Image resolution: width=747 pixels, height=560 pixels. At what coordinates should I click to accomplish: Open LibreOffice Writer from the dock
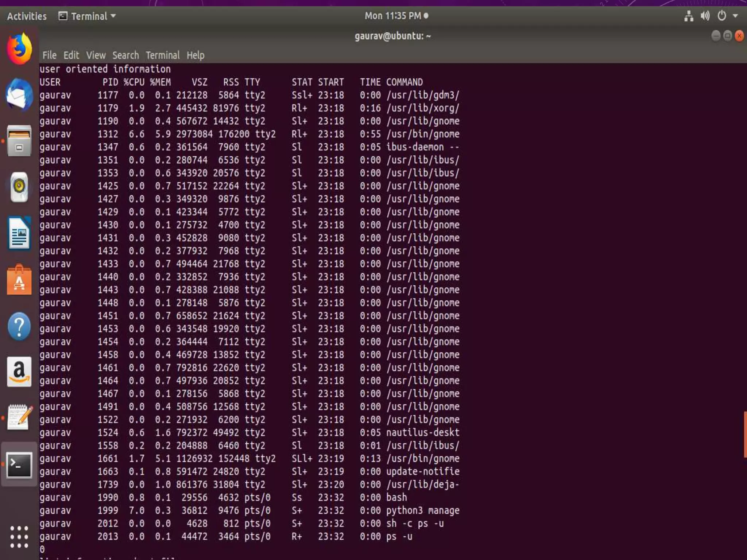[19, 233]
